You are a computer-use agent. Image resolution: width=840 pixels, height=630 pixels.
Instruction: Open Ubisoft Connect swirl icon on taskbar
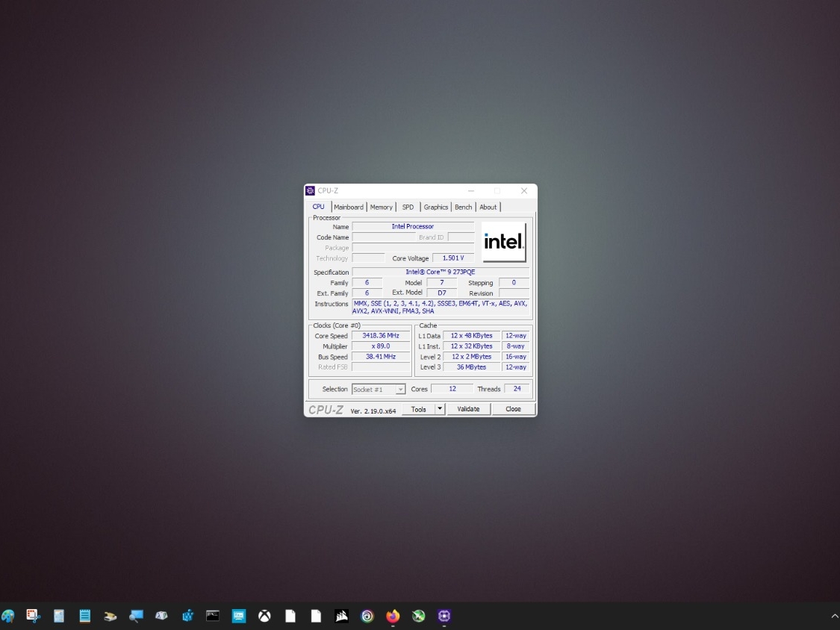[367, 616]
